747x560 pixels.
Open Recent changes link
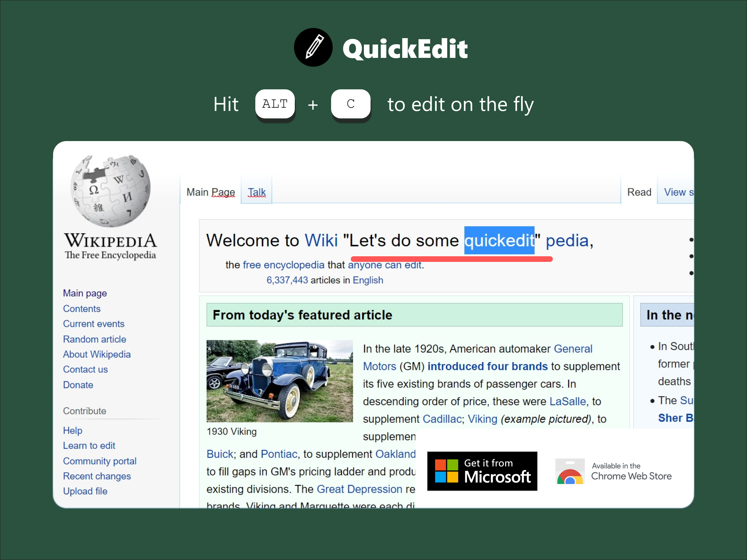coord(97,476)
